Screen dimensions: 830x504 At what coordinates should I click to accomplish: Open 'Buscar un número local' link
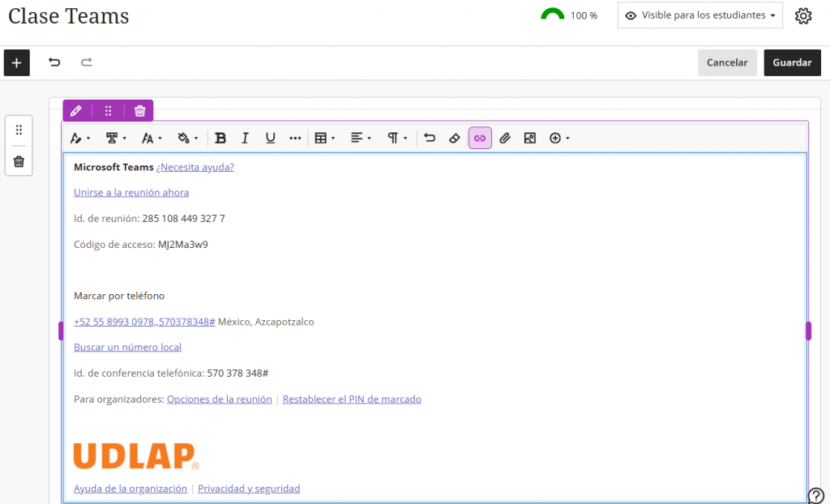point(127,348)
